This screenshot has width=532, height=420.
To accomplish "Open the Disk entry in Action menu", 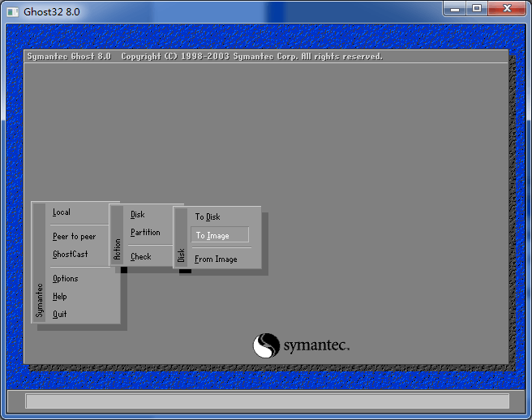I will 138,214.
